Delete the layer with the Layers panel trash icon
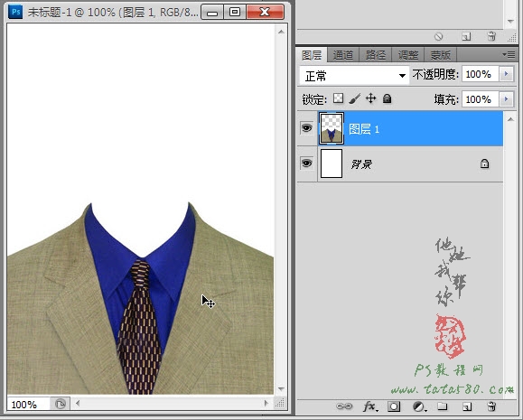523x420 pixels. click(x=491, y=406)
